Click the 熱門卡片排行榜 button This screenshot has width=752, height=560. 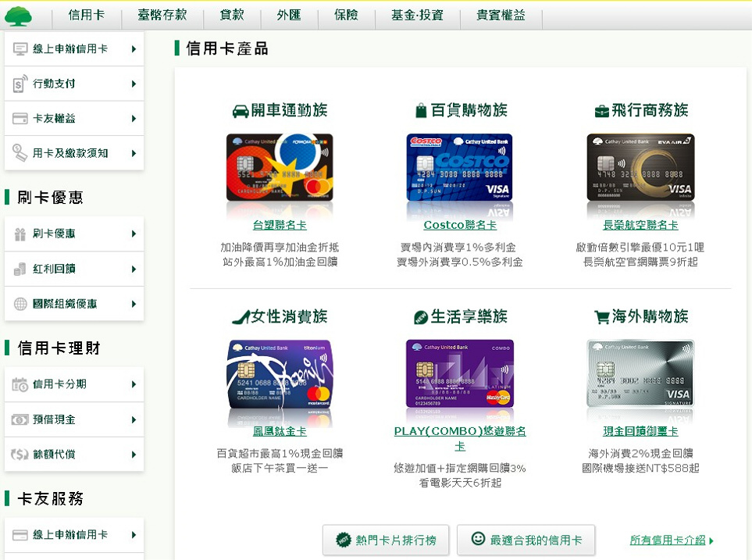coord(386,540)
